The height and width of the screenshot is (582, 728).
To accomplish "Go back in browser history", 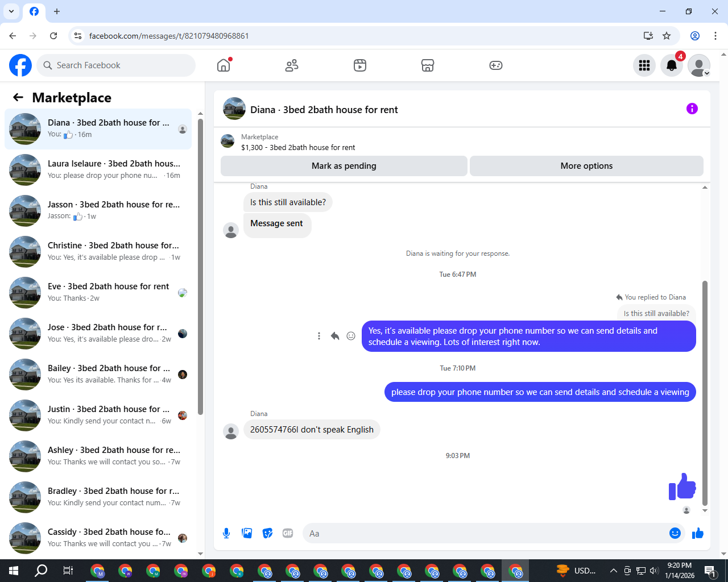I will (x=13, y=36).
